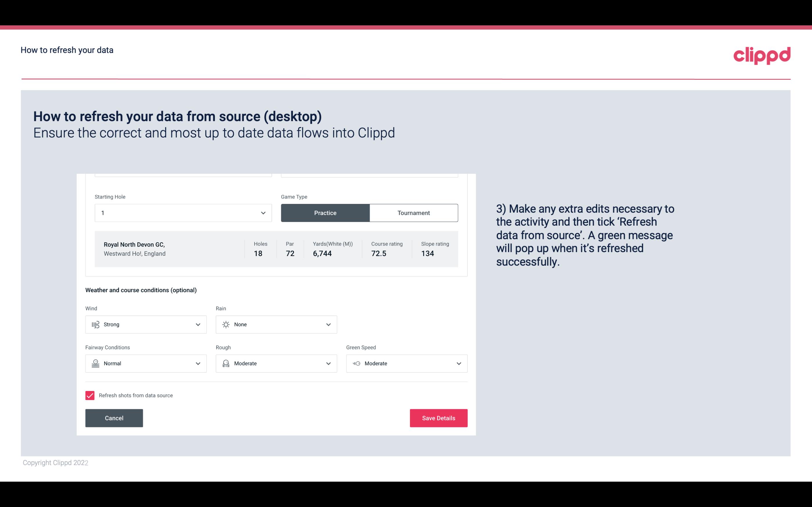Click the rain condition none icon
812x507 pixels.
(226, 324)
